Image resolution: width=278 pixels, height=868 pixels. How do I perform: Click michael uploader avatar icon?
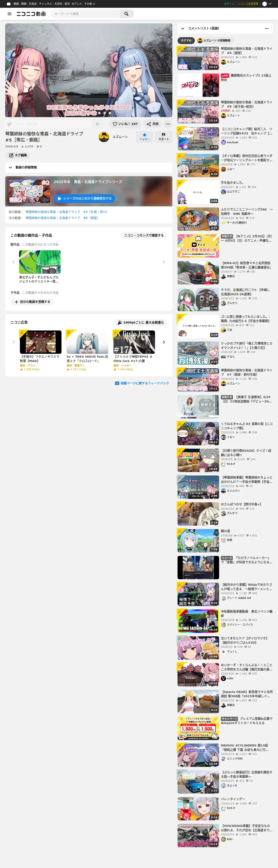(x=223, y=142)
